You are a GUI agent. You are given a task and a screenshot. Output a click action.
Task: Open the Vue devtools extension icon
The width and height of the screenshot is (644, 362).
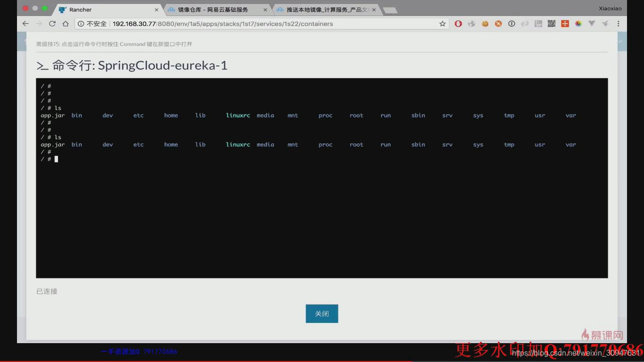(592, 24)
